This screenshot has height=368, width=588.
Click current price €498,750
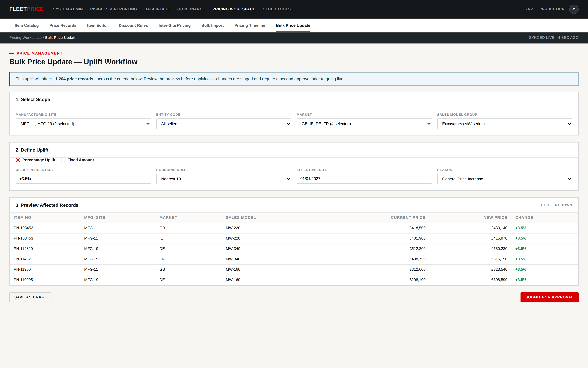click(x=417, y=259)
